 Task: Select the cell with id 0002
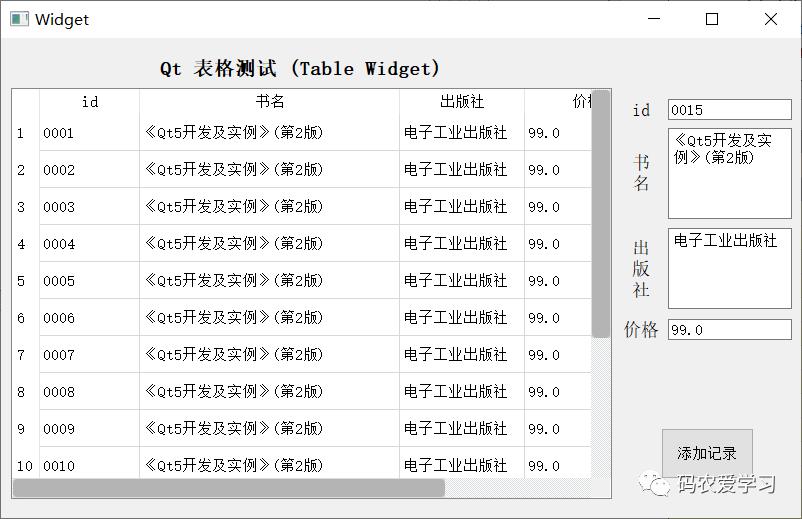point(90,170)
